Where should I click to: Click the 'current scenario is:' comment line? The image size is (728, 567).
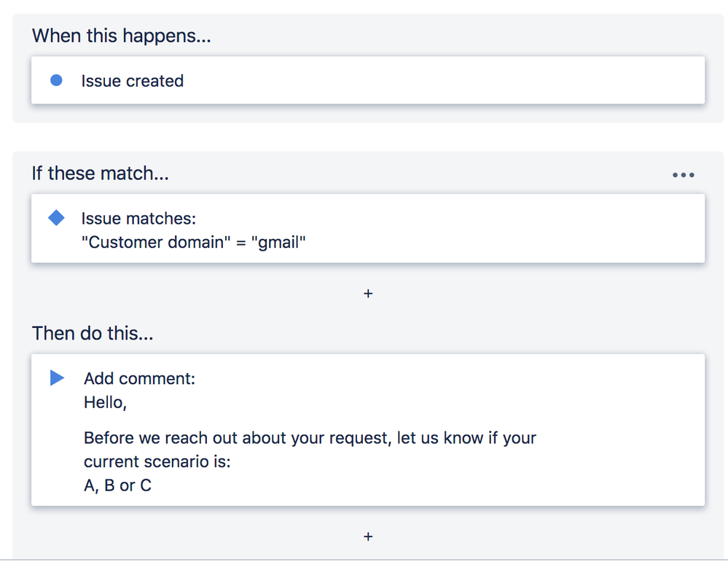click(x=157, y=461)
